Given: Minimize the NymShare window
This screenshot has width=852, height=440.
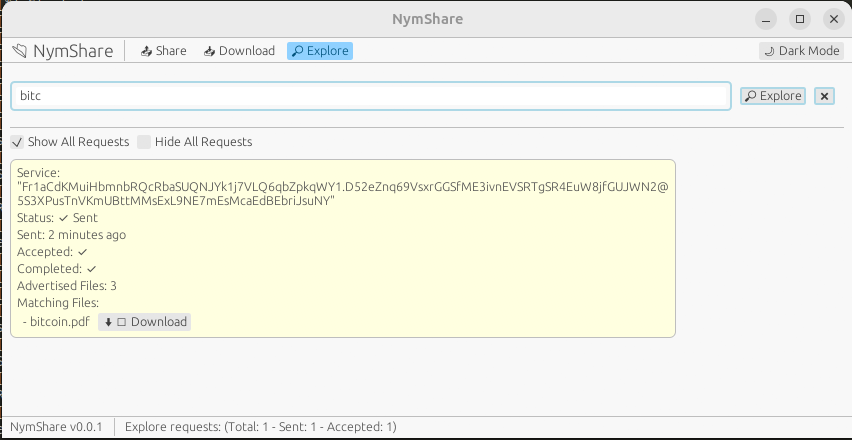Looking at the screenshot, I should pos(765,19).
